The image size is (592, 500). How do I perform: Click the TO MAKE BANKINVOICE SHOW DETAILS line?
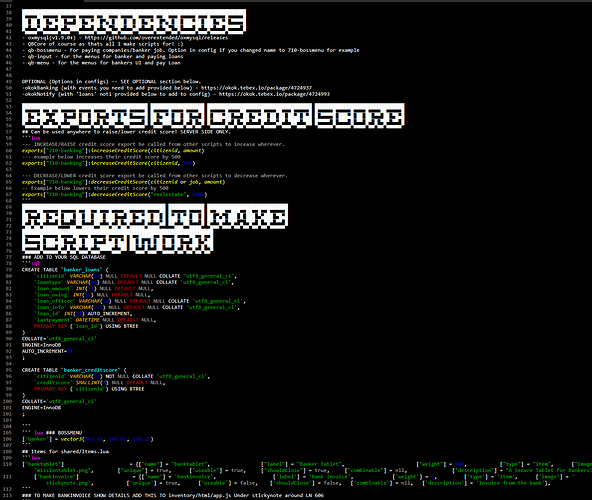173,495
